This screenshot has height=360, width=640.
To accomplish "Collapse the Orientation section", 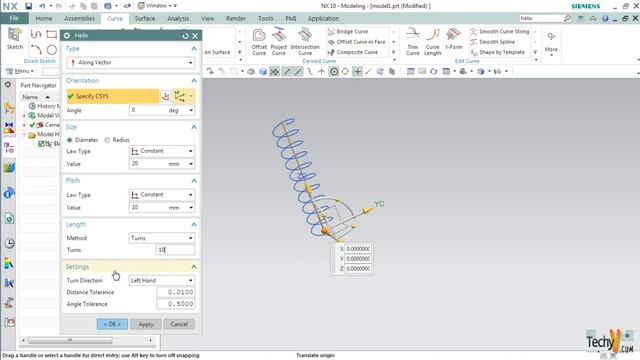I will pos(194,80).
